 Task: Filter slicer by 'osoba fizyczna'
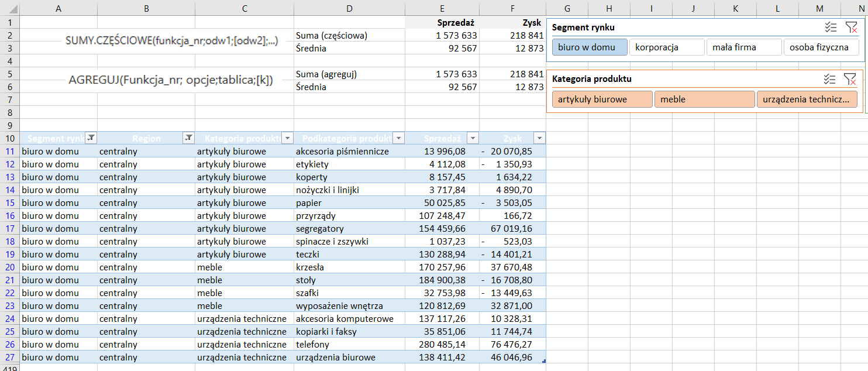click(821, 47)
